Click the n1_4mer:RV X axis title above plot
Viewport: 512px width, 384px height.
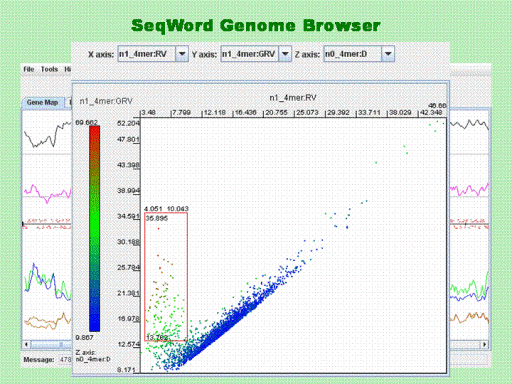pyautogui.click(x=293, y=98)
